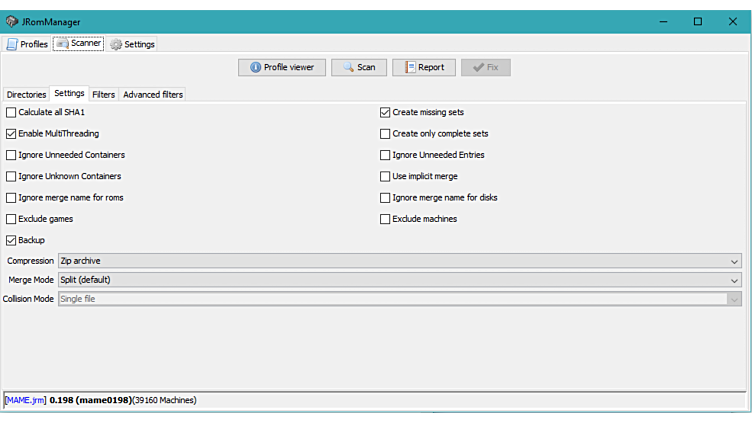Open the Advanced filters tab
The height and width of the screenshot is (423, 752).
point(153,94)
